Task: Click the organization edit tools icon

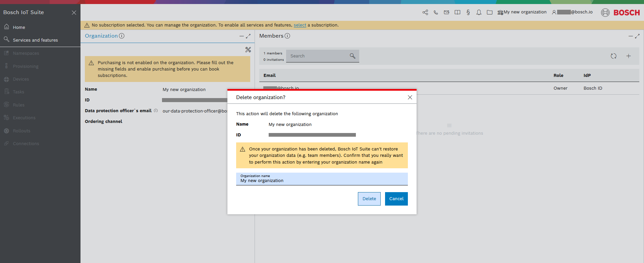Action: 248,50
